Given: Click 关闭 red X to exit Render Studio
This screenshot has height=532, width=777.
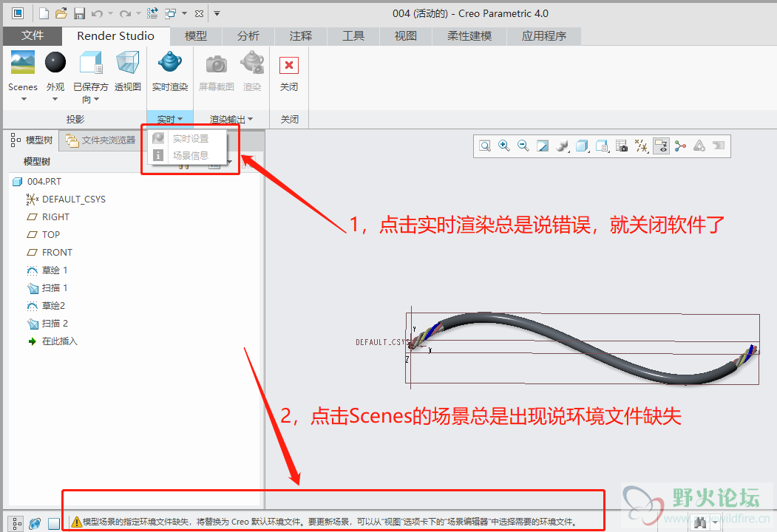Looking at the screenshot, I should 289,65.
